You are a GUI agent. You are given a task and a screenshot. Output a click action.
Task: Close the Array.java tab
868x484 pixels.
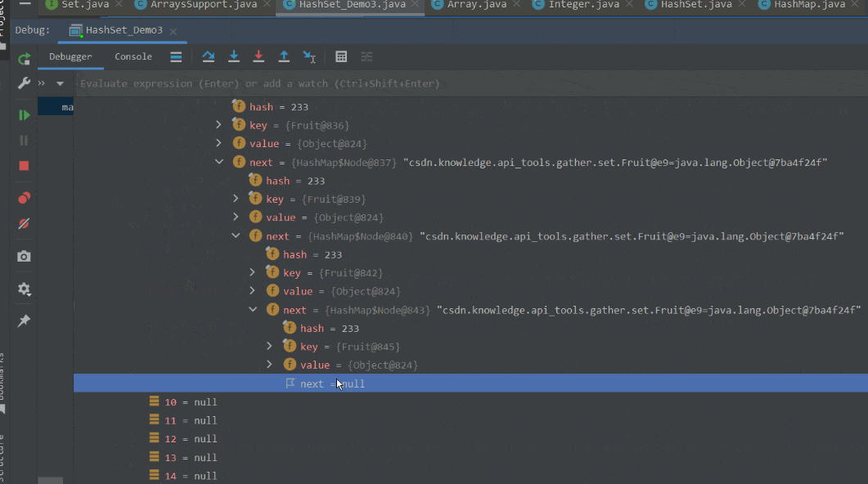pyautogui.click(x=516, y=4)
